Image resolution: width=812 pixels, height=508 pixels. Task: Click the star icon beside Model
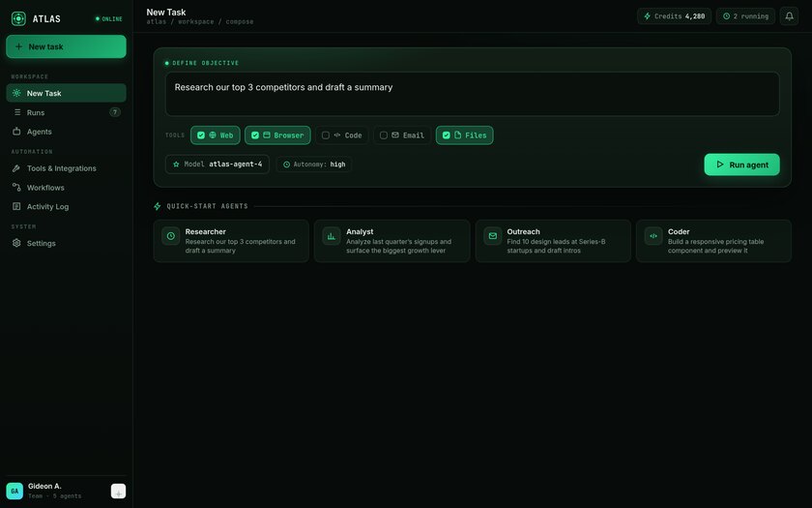tap(176, 164)
